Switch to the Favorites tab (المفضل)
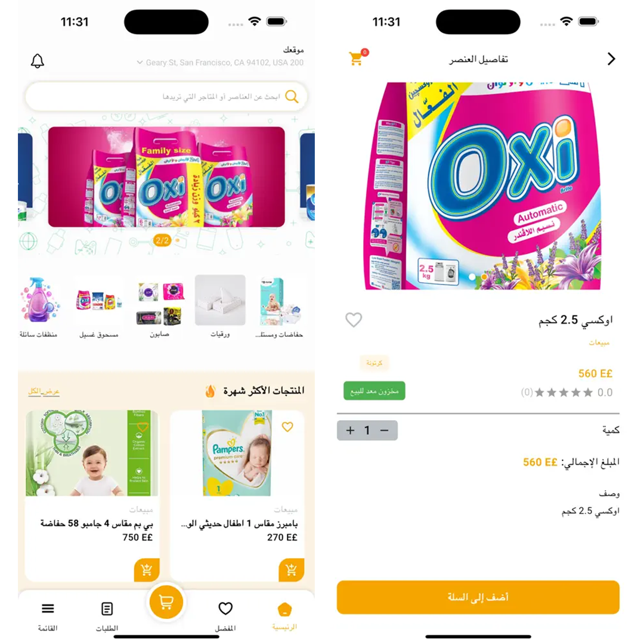644x644 pixels. 225,615
